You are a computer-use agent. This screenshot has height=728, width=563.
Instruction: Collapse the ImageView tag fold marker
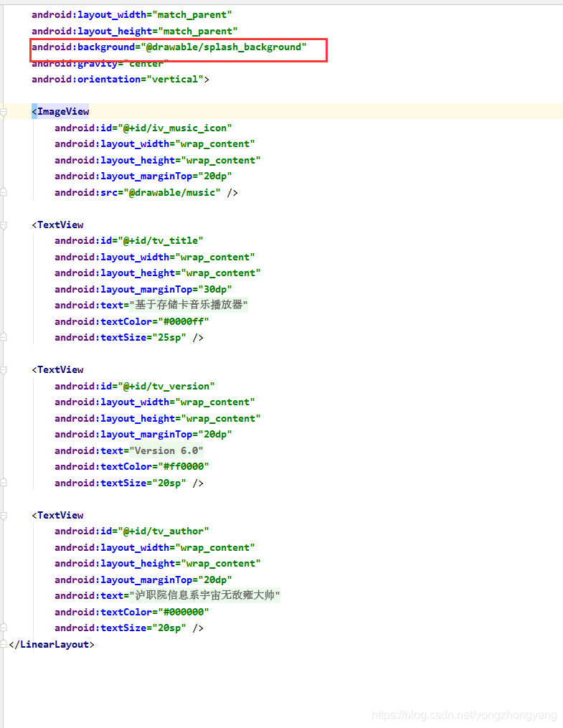coord(4,112)
